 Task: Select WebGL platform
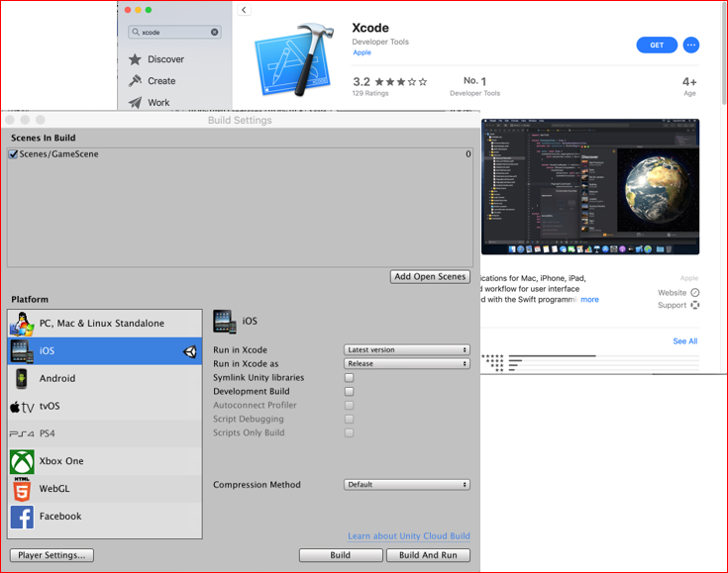pos(105,489)
